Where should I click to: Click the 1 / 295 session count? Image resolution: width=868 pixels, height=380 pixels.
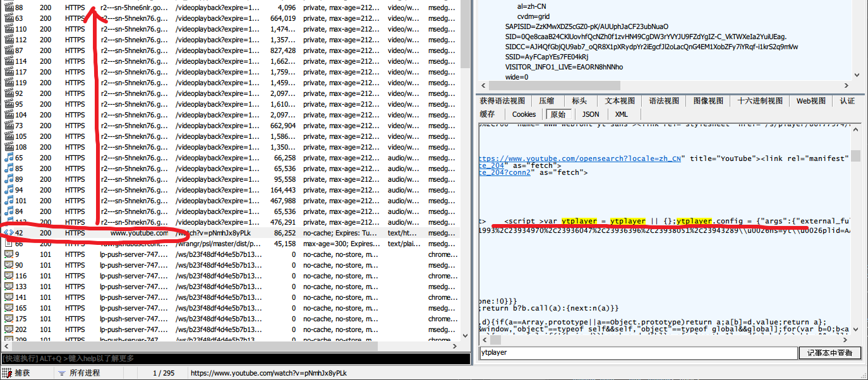[x=164, y=373]
